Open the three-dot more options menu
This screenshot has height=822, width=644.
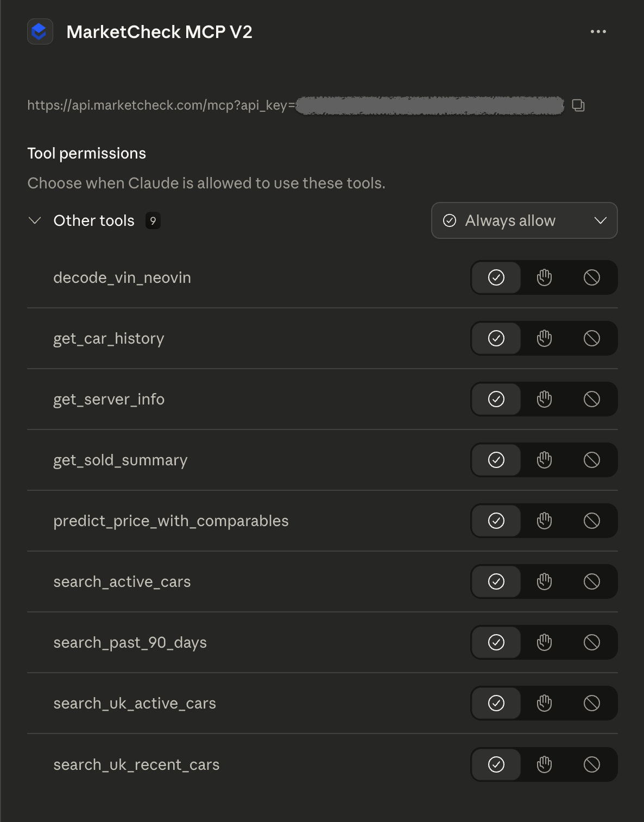click(x=598, y=31)
